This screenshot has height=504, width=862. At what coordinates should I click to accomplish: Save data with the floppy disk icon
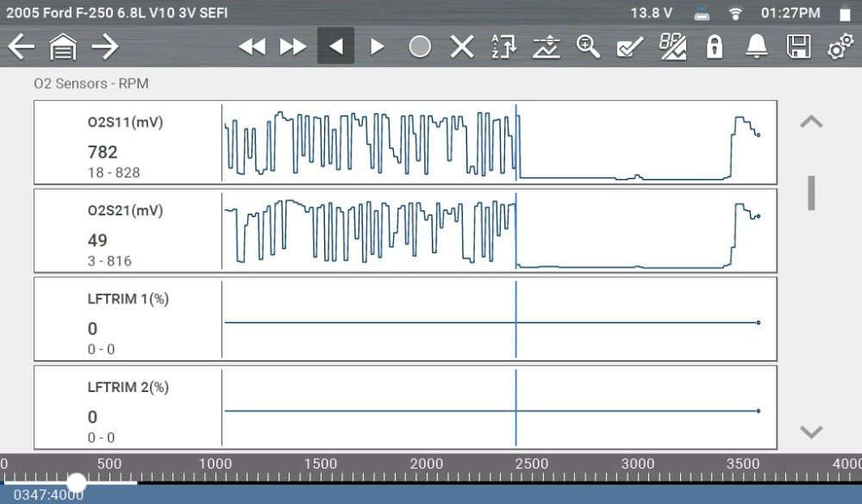[x=798, y=47]
